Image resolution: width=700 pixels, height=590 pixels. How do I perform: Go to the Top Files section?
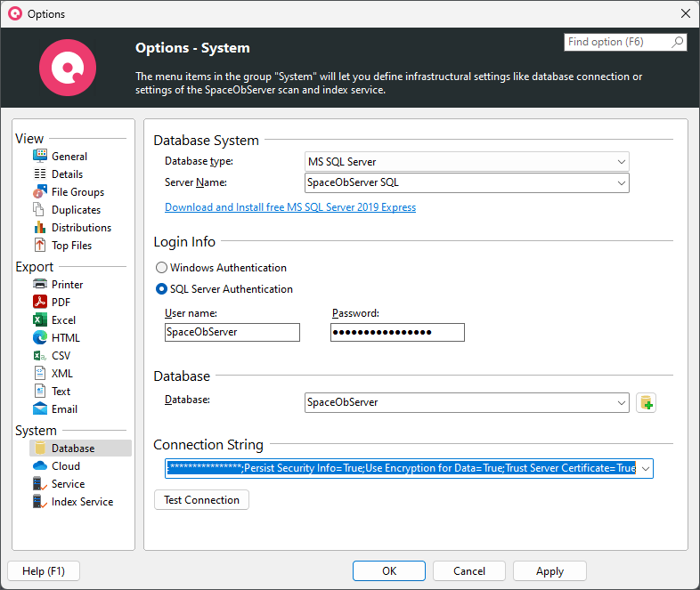tap(71, 246)
